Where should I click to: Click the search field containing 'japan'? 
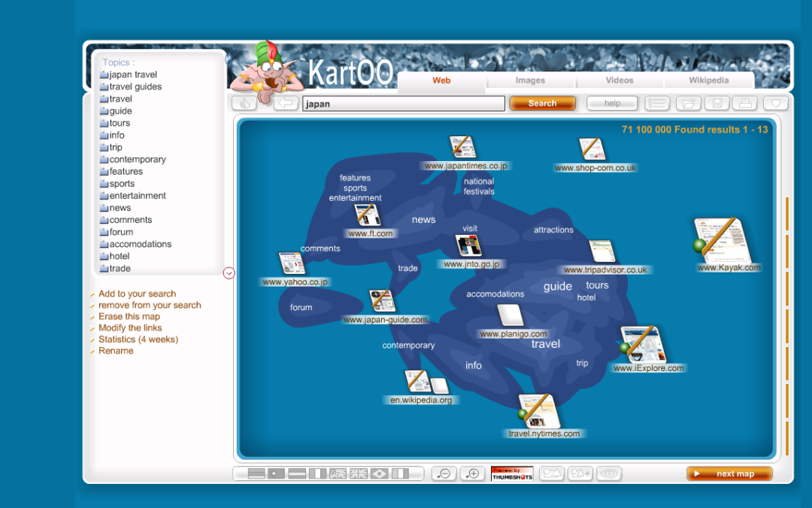[x=404, y=104]
